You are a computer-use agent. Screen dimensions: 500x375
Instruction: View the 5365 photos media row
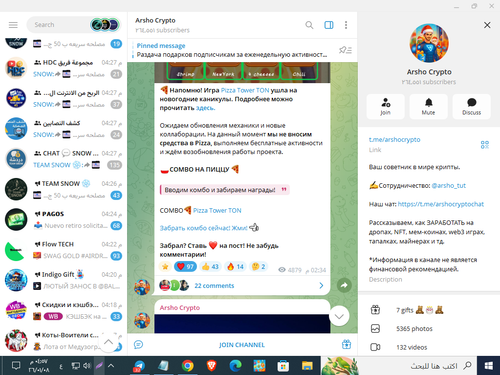point(429,329)
